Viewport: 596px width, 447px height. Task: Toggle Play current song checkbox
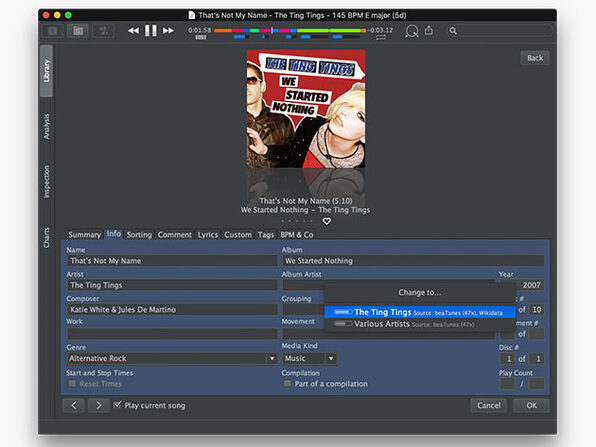tap(117, 405)
